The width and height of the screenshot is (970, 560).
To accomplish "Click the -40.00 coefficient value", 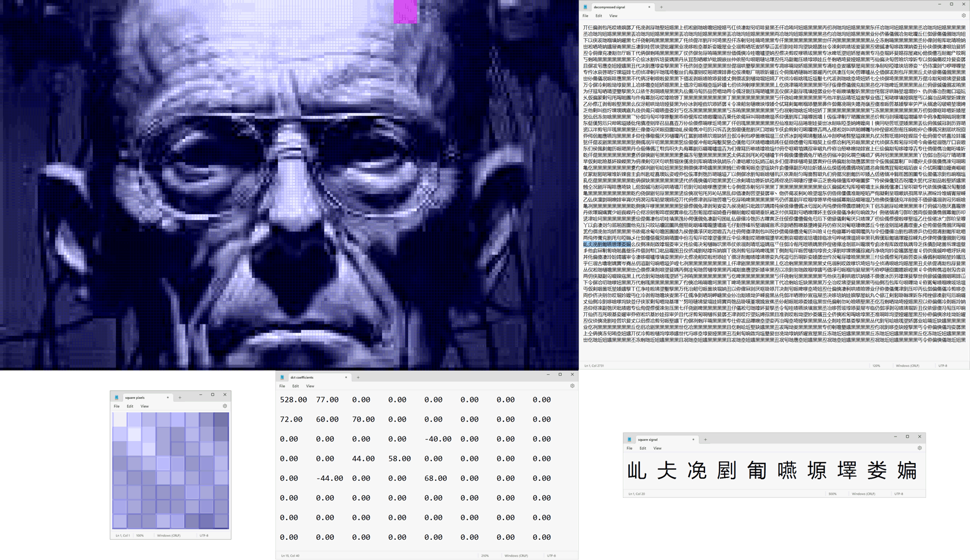I will (438, 439).
